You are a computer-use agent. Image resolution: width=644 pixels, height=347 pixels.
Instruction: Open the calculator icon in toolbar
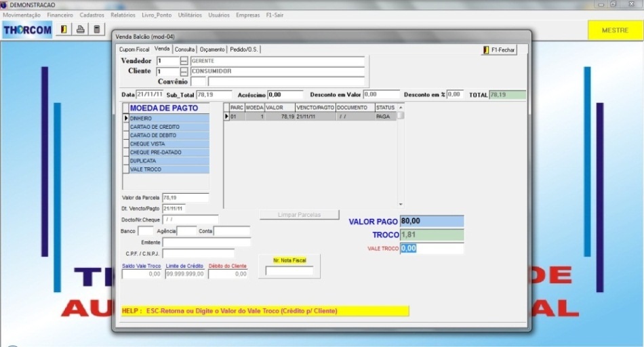[x=97, y=30]
